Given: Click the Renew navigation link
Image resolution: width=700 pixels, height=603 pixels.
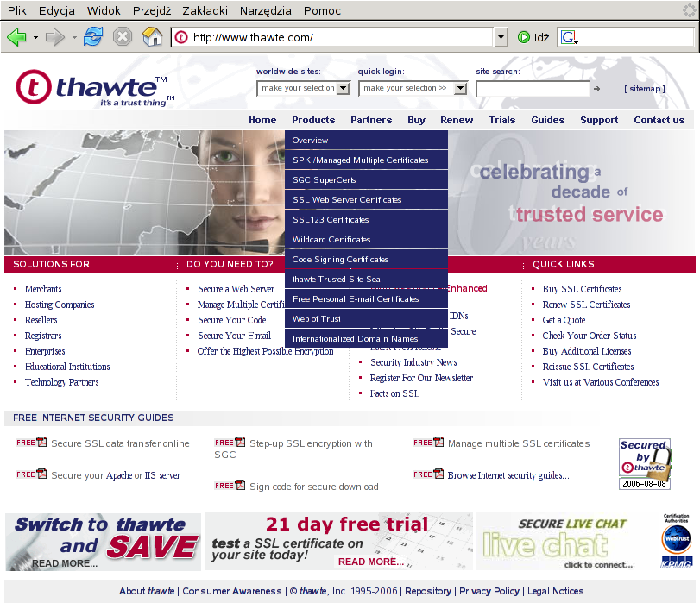Looking at the screenshot, I should 457,120.
